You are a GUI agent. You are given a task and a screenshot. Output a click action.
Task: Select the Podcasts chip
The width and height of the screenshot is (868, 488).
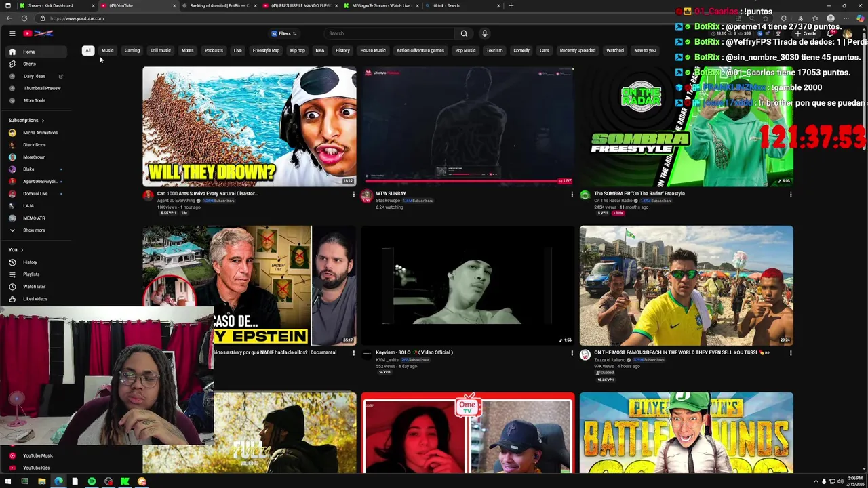pos(214,50)
